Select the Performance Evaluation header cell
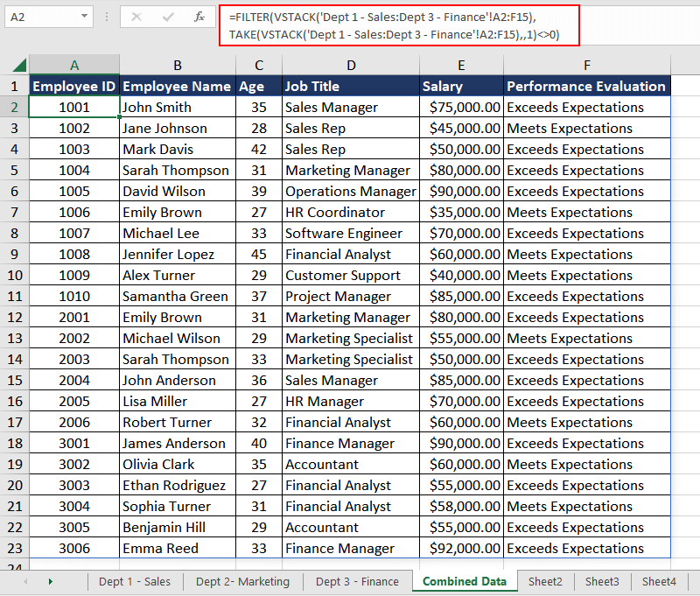Image resolution: width=700 pixels, height=596 pixels. [x=587, y=86]
